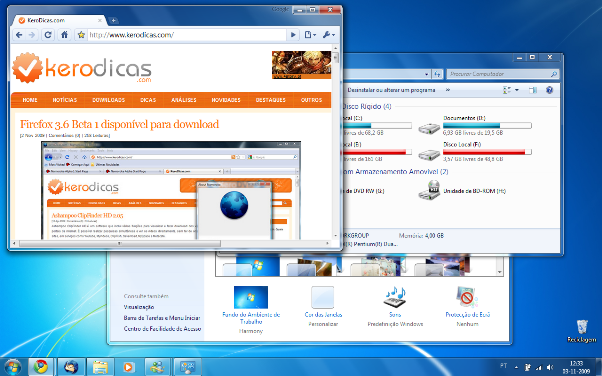The height and width of the screenshot is (376, 602).
Task: Open the HOME item in kerodicas navigation
Action: [x=30, y=100]
